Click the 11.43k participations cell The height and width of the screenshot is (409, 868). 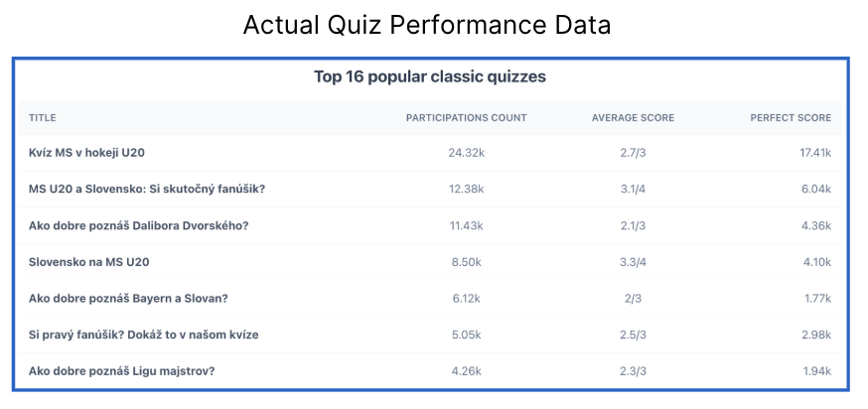tap(466, 225)
